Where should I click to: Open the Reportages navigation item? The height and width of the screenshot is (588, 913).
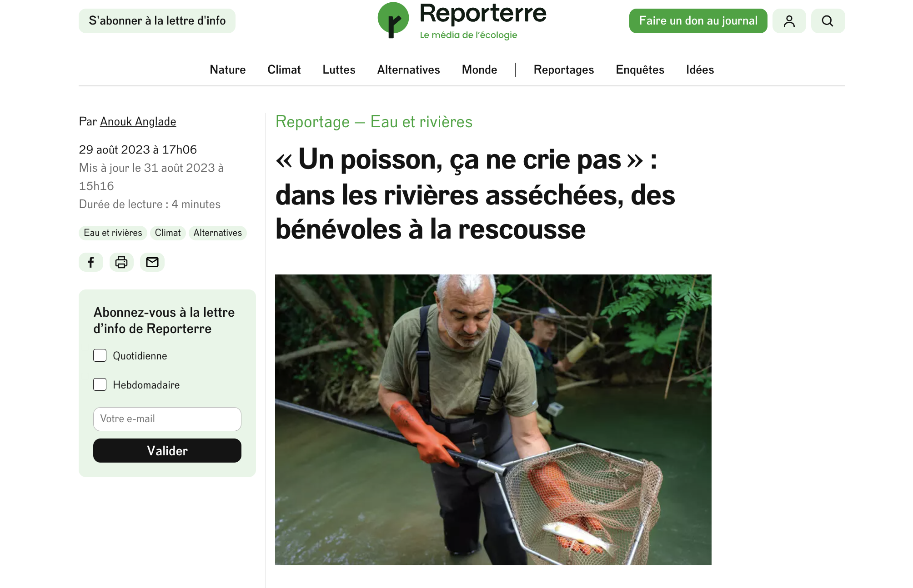pos(564,70)
